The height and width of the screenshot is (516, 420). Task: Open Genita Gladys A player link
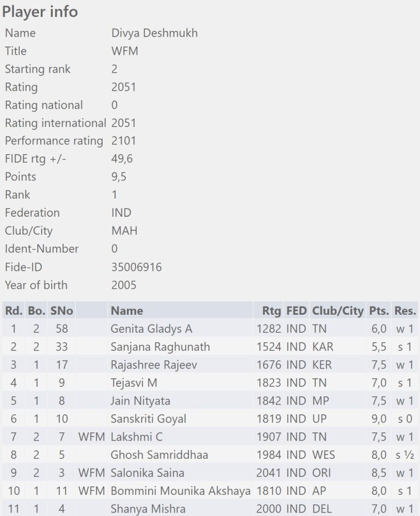151,329
